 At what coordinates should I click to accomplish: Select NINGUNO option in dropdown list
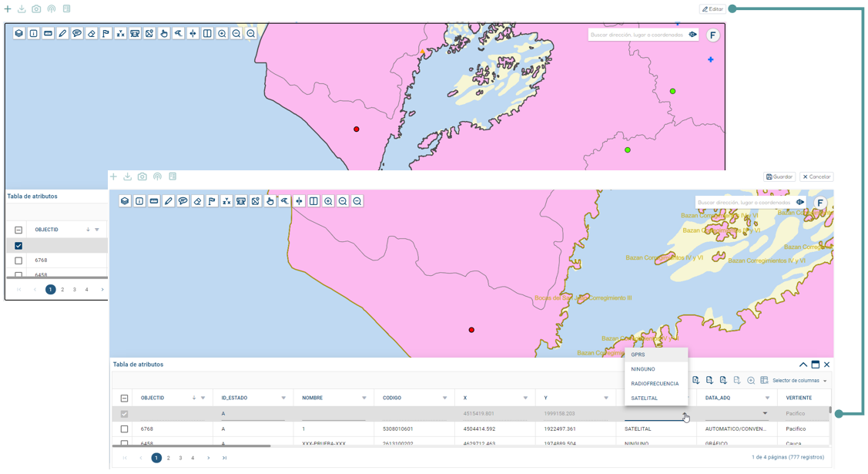pos(656,368)
